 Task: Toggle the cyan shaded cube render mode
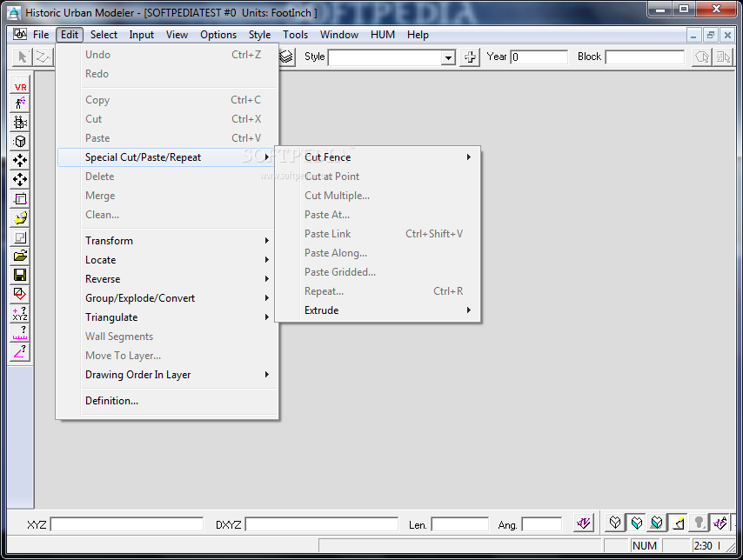636,523
